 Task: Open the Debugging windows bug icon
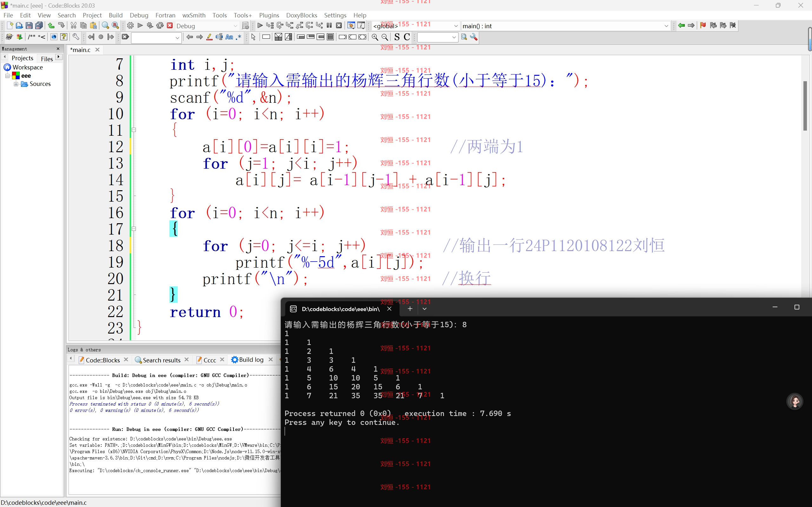(351, 25)
